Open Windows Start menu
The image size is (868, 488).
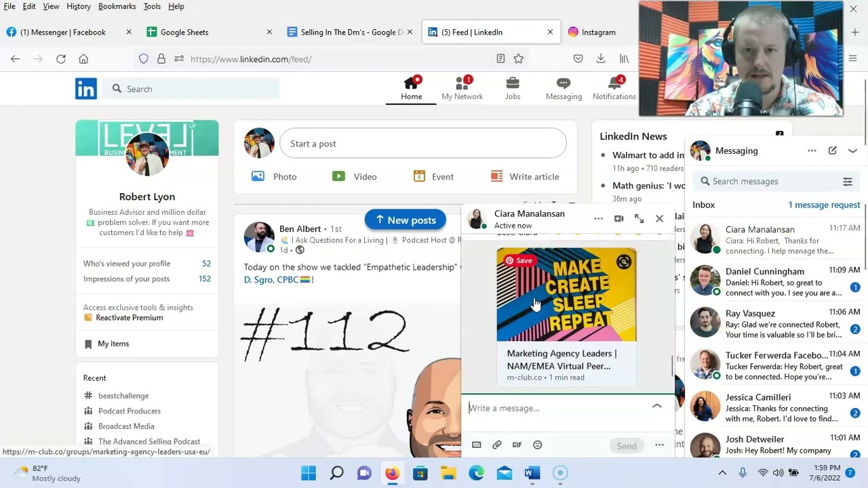point(309,472)
